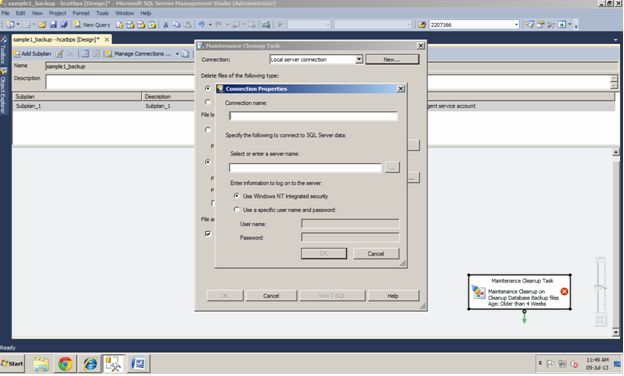This screenshot has width=624, height=376.
Task: Click the Cut scissors icon
Action: (x=166, y=25)
